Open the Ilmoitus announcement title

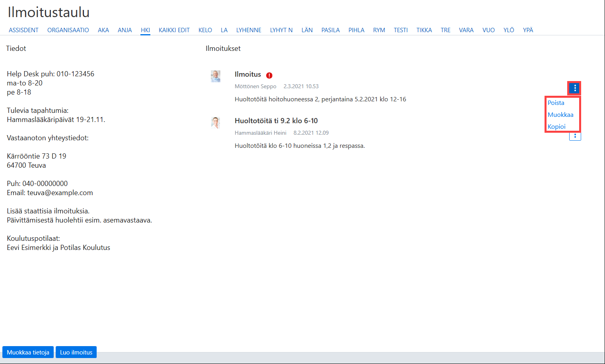[x=248, y=74]
